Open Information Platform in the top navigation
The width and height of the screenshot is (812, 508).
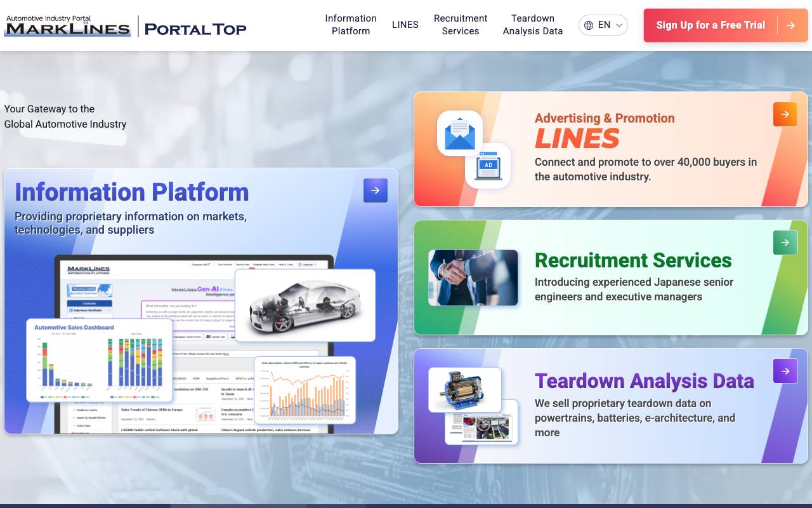(x=351, y=25)
